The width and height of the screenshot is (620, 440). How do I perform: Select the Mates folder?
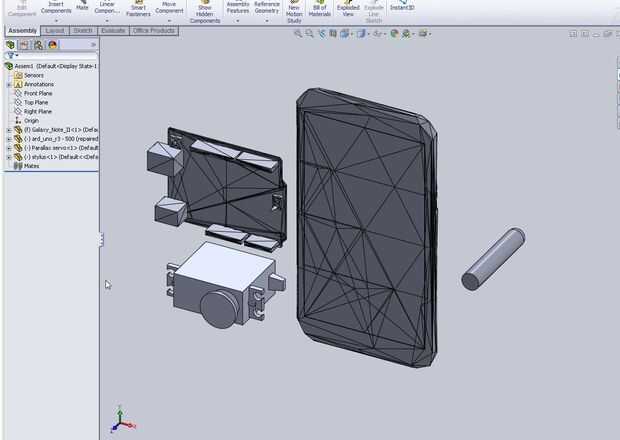point(26,166)
